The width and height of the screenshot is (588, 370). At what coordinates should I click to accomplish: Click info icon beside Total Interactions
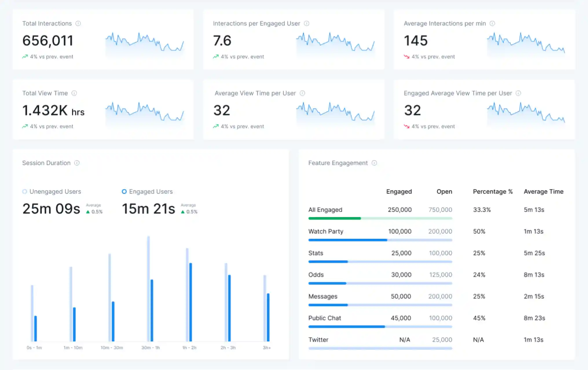click(x=78, y=23)
